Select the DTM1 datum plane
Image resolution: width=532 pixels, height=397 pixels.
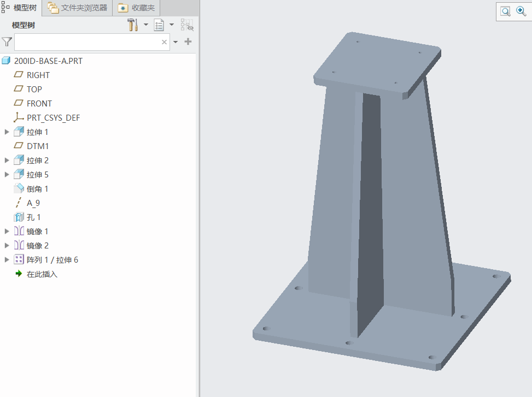coord(38,146)
